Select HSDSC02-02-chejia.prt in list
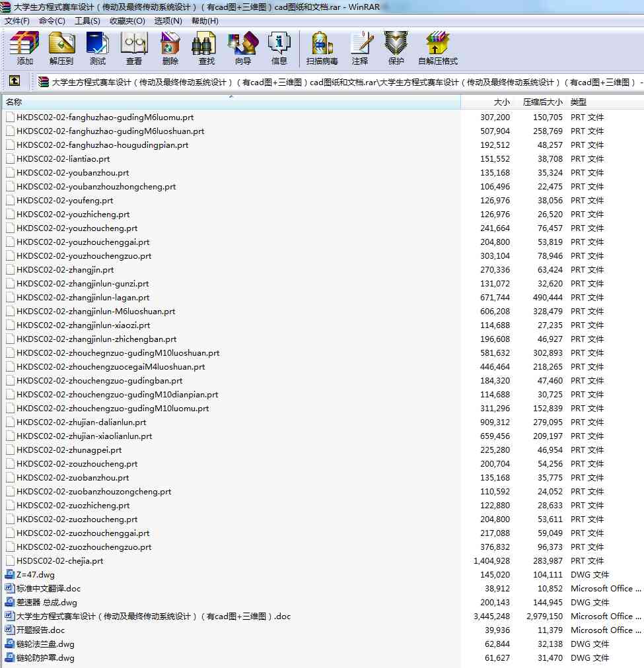The width and height of the screenshot is (644, 668). tap(59, 560)
